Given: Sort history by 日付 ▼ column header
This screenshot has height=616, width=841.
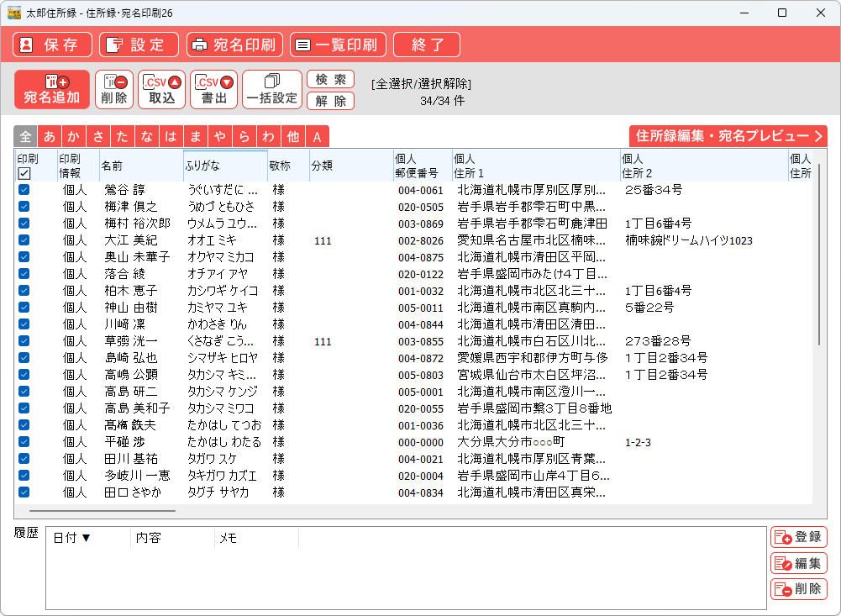Looking at the screenshot, I should coord(73,538).
